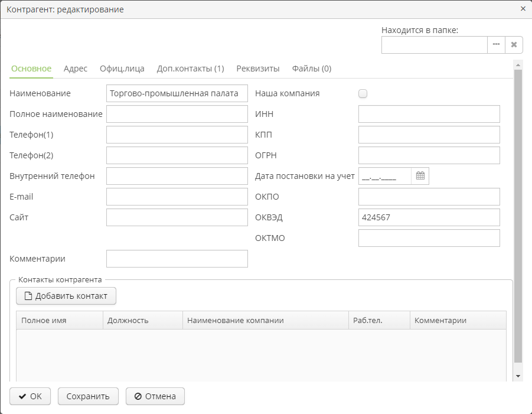The width and height of the screenshot is (532, 414).
Task: Click the ОКВЭД field containing 424567
Action: click(x=429, y=217)
